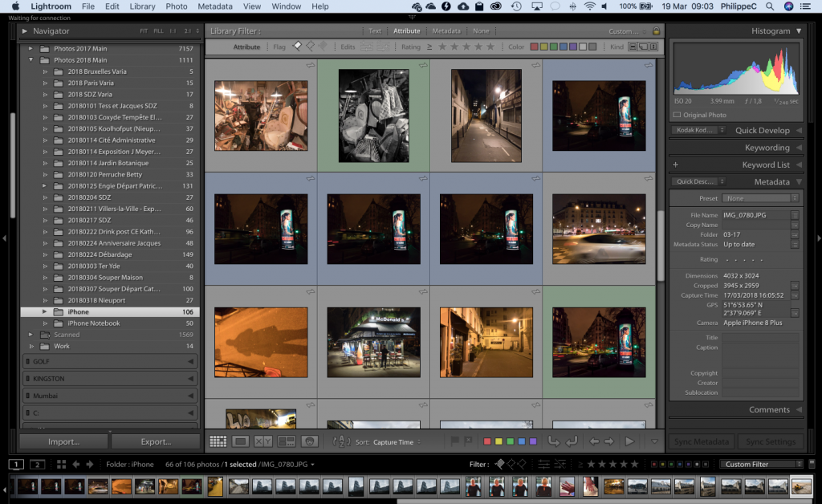Filter by green color label in Attribute bar
This screenshot has height=504, width=822.
[x=554, y=47]
